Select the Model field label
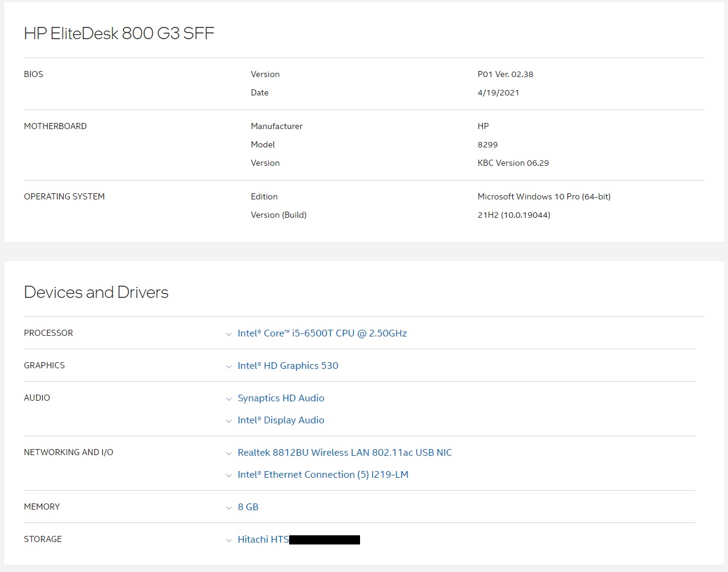This screenshot has height=572, width=728. [x=263, y=144]
